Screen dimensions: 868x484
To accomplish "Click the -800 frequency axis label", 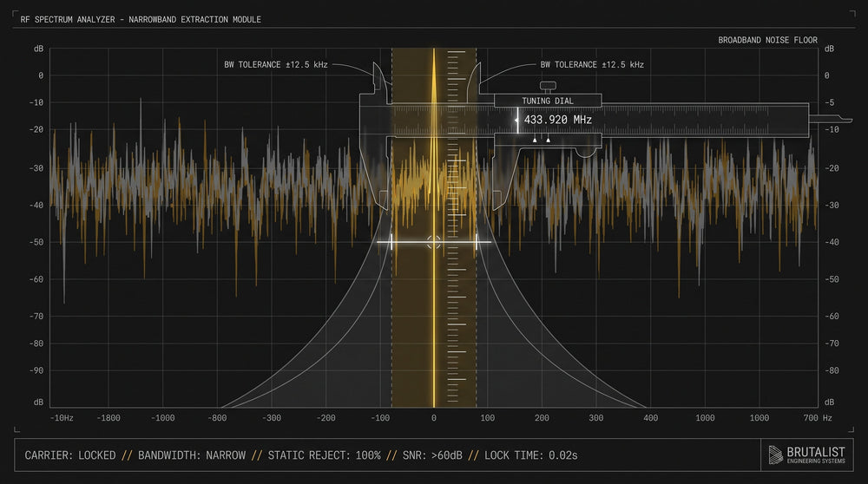I will tap(217, 418).
